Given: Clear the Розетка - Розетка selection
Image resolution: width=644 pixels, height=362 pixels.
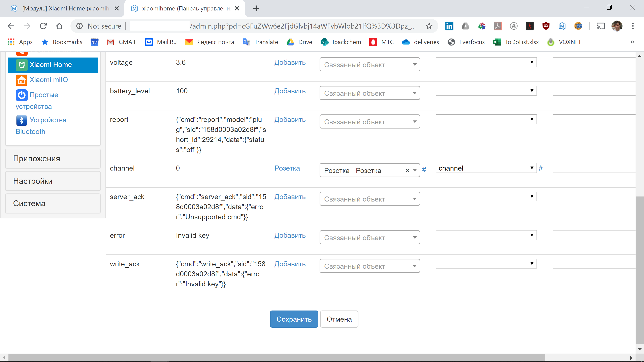Looking at the screenshot, I should click(408, 170).
